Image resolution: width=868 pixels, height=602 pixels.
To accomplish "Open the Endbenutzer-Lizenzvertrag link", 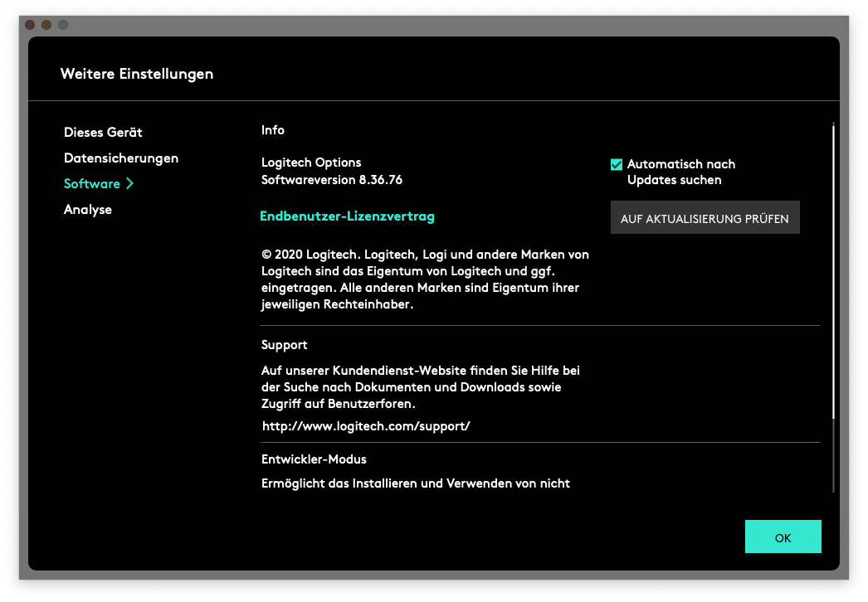I will point(347,216).
